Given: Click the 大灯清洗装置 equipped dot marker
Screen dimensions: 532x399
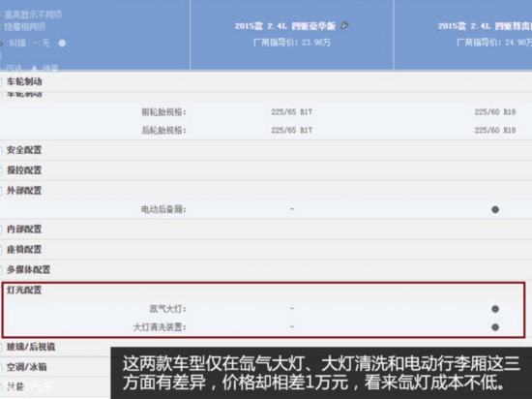Looking at the screenshot, I should tap(495, 327).
